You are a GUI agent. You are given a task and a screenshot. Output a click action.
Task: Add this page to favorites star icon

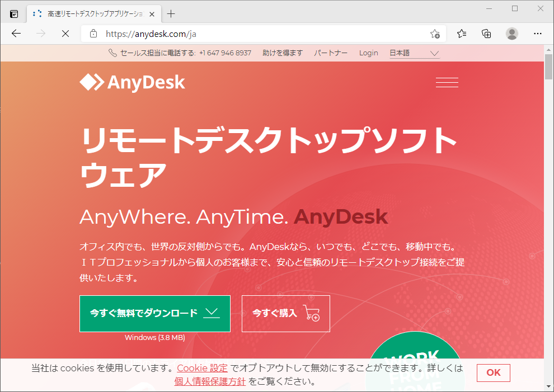pos(435,34)
